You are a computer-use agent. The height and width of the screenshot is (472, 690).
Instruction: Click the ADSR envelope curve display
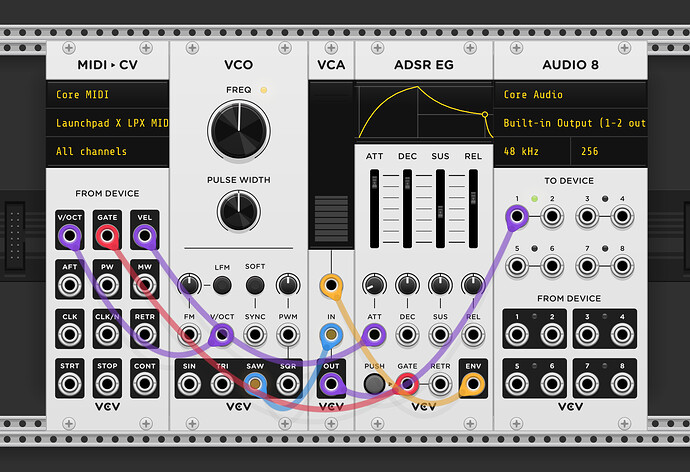(x=424, y=112)
